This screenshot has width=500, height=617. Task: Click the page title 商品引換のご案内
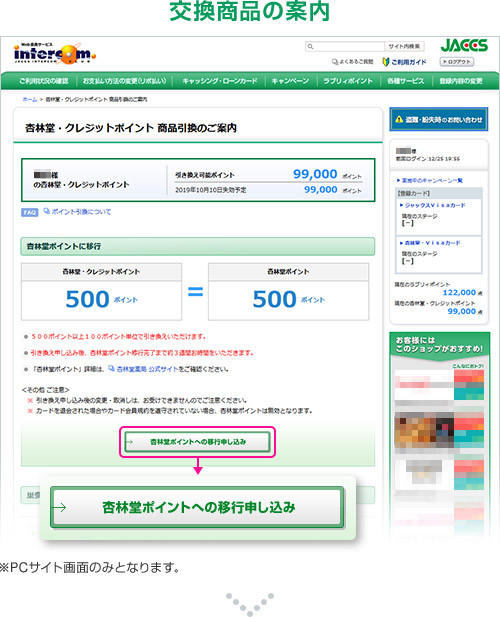(x=131, y=128)
